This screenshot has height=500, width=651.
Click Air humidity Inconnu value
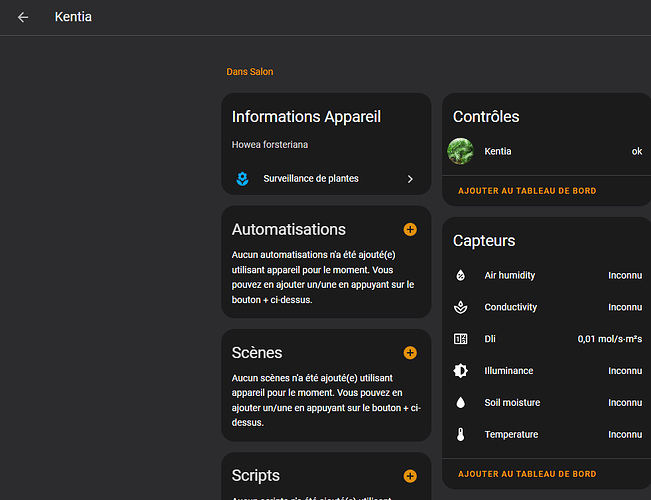click(625, 275)
